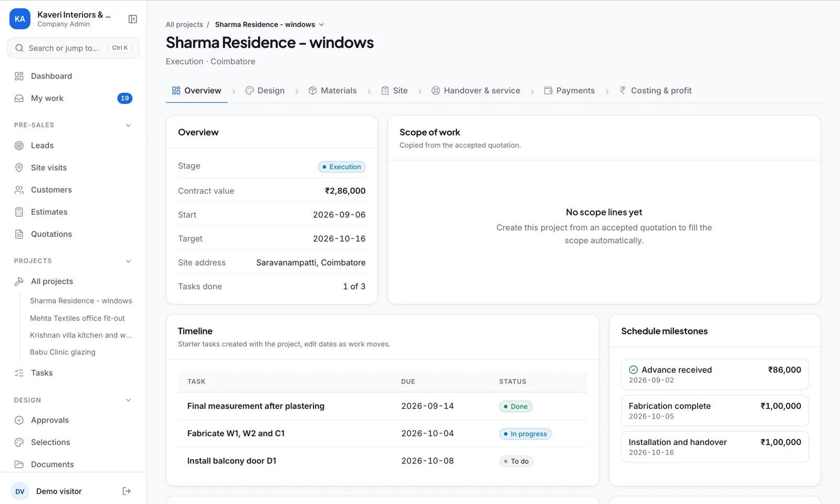Click contract value ₹2,86,000
The image size is (840, 504).
click(x=345, y=191)
